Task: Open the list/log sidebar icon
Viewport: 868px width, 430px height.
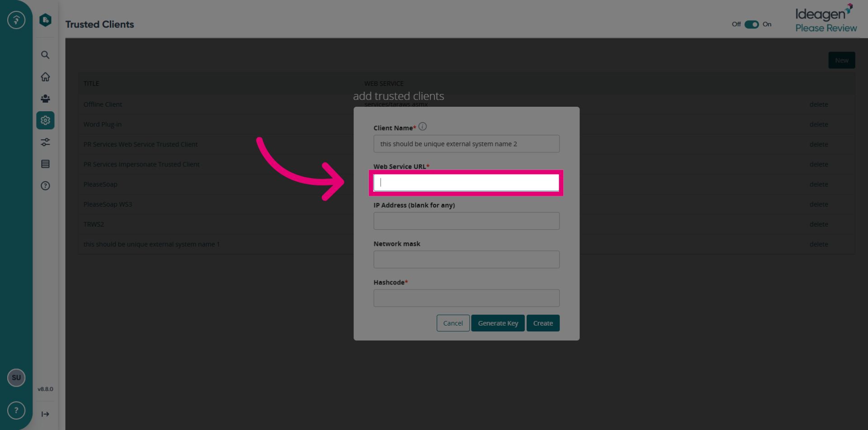Action: (x=45, y=164)
